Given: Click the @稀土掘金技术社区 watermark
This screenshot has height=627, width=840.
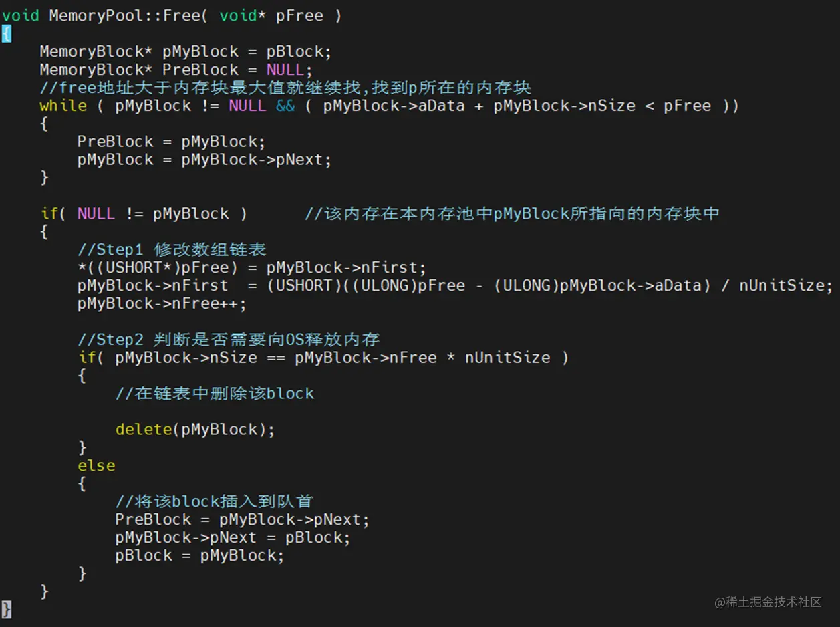Looking at the screenshot, I should point(768,602).
